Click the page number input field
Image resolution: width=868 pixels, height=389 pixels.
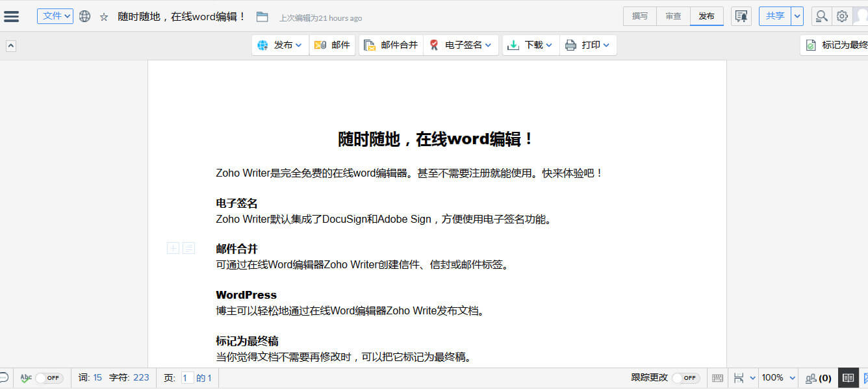(x=187, y=378)
